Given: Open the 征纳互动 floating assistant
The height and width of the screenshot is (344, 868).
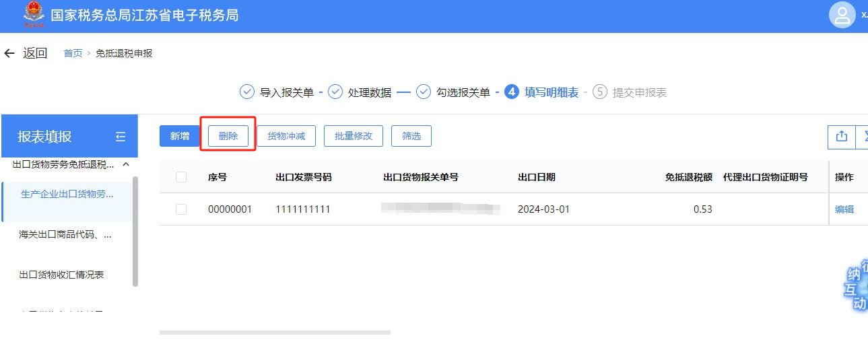Looking at the screenshot, I should tap(856, 286).
